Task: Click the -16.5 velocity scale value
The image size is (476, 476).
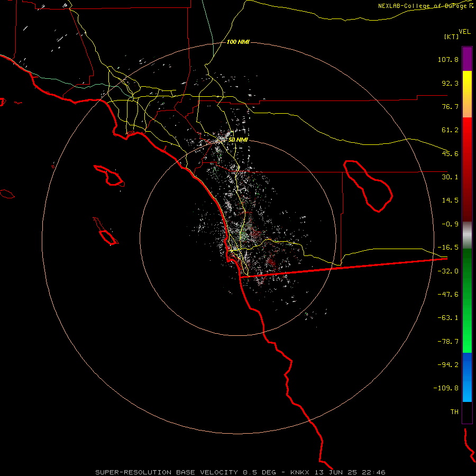Action: [448, 248]
